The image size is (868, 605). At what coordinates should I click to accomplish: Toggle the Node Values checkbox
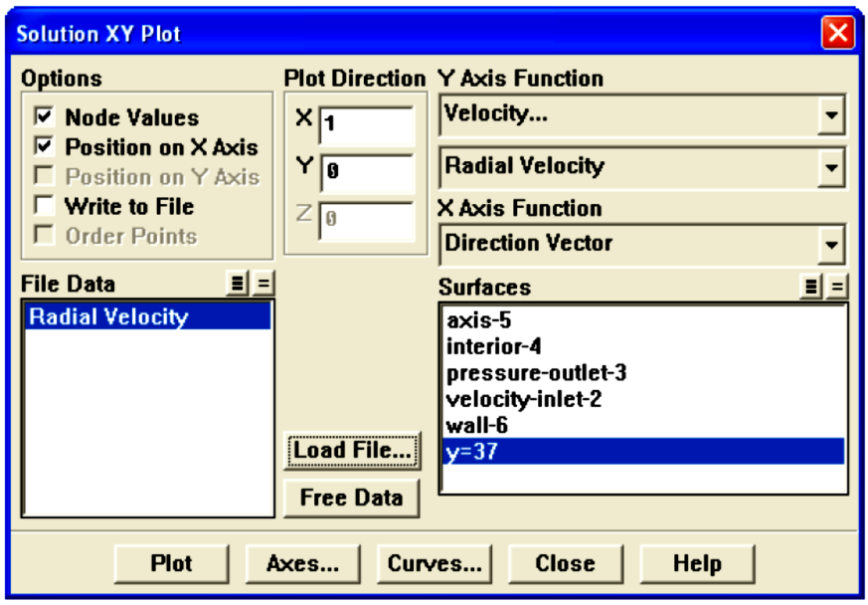(x=45, y=117)
